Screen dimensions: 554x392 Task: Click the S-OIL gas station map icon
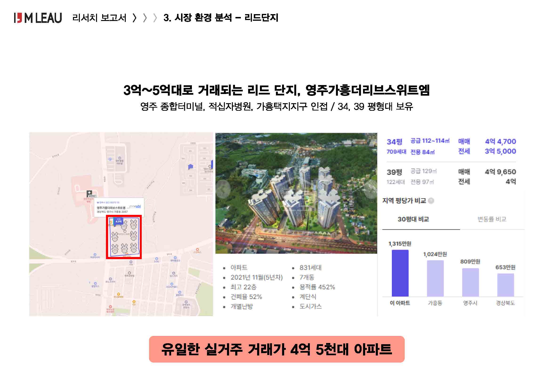click(156, 259)
